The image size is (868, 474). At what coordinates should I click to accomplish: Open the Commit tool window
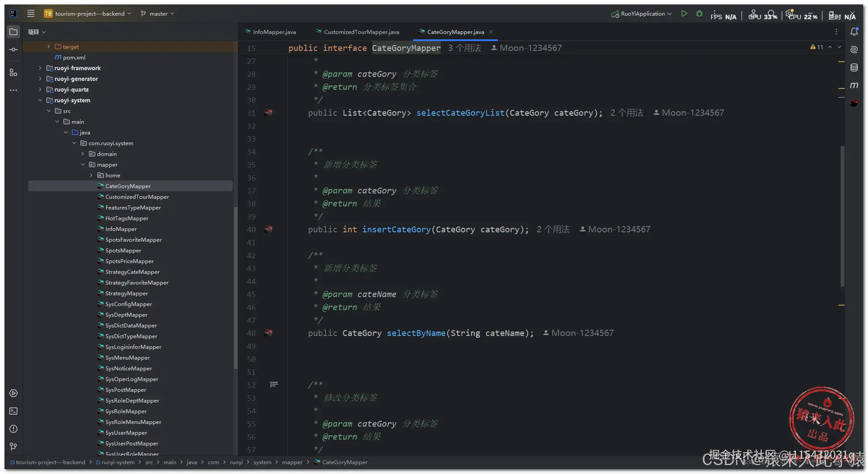13,50
